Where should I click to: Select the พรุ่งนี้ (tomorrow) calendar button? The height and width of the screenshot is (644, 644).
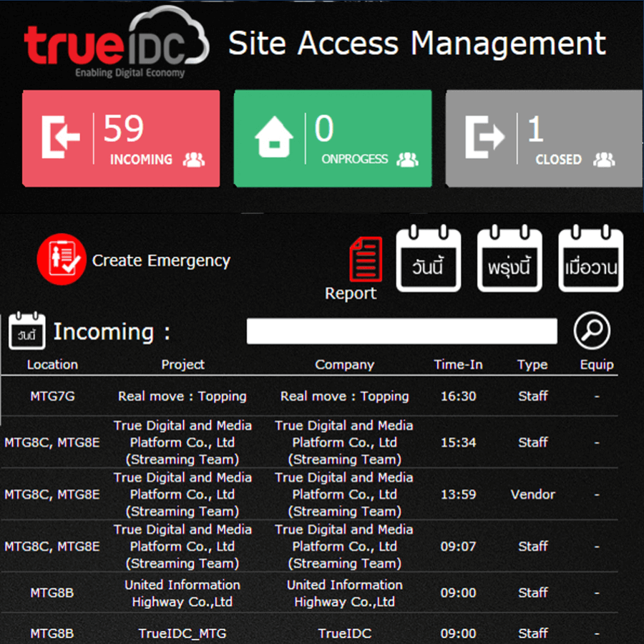(509, 258)
